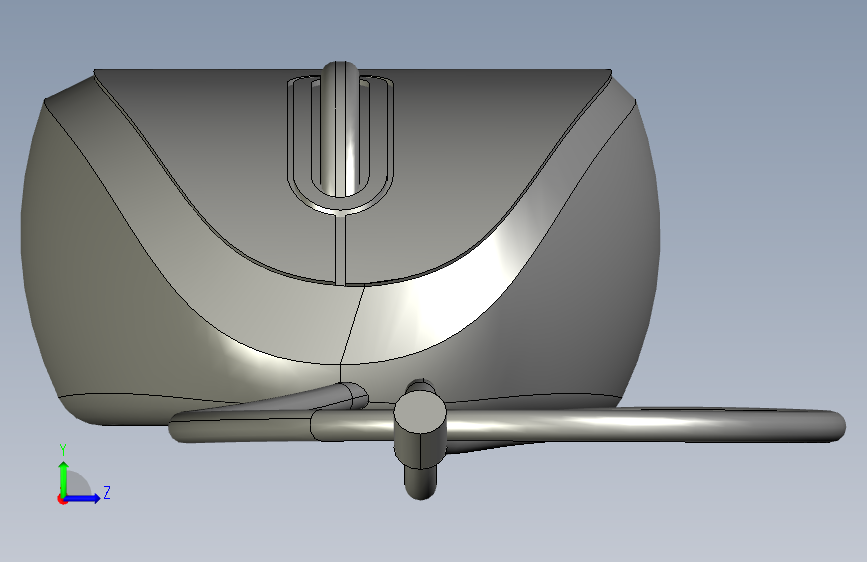Screen dimensions: 867x562
Task: Click the "Z" label on the axis triad
Action: (x=107, y=492)
